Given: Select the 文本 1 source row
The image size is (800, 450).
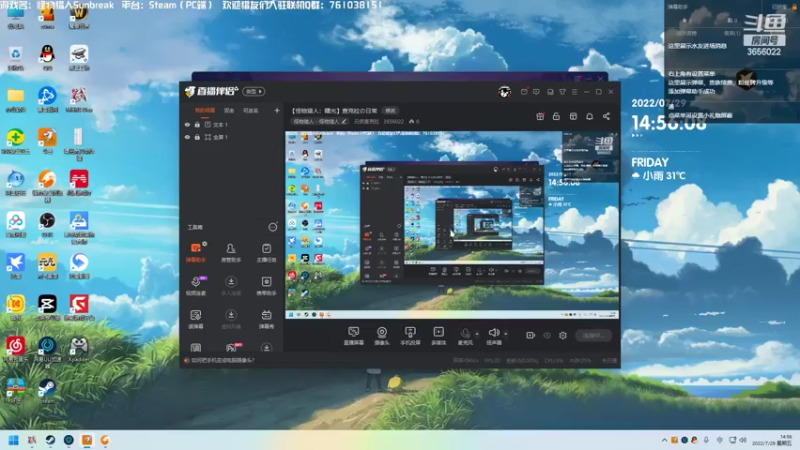Looking at the screenshot, I should (232, 124).
